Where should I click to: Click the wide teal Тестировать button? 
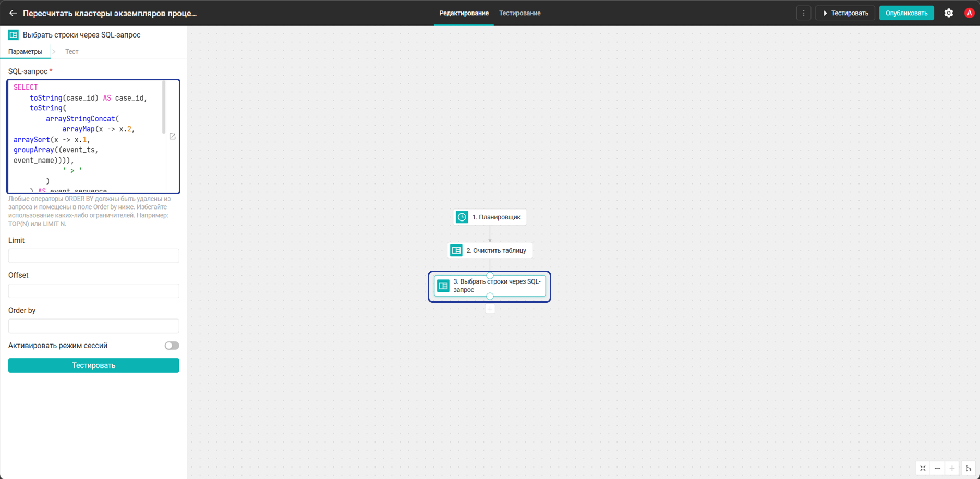click(94, 365)
